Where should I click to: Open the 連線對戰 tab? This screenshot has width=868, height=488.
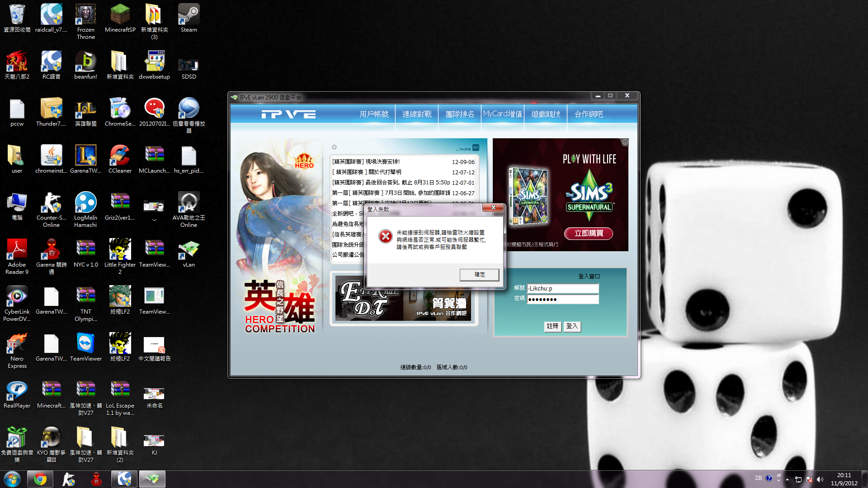coord(417,114)
